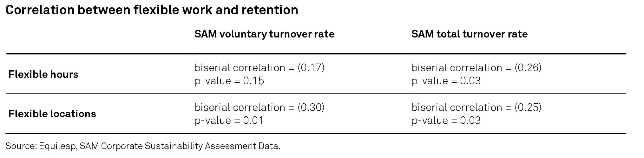
Task: Click p-value 0.03 in Flexible hours row
Action: (x=446, y=81)
